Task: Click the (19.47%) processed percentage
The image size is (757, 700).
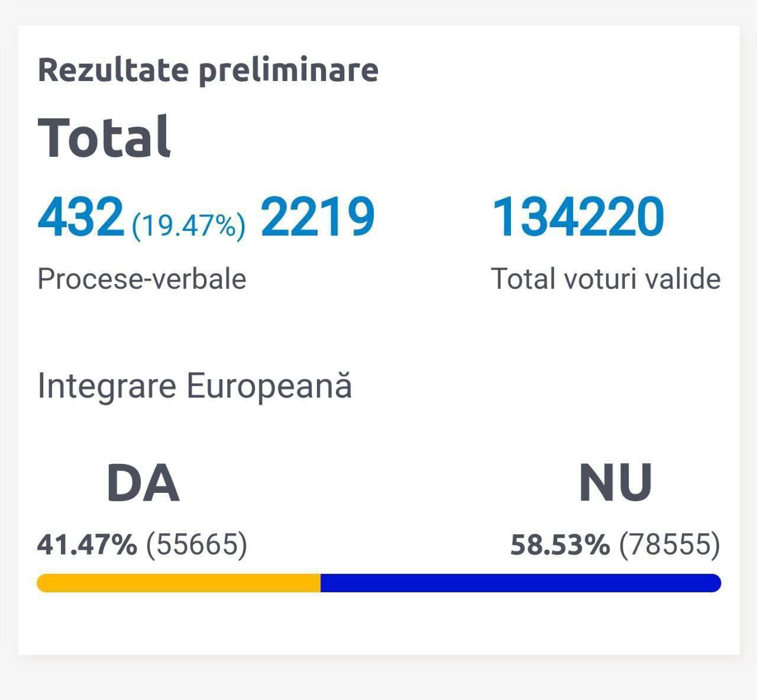Action: [x=188, y=225]
